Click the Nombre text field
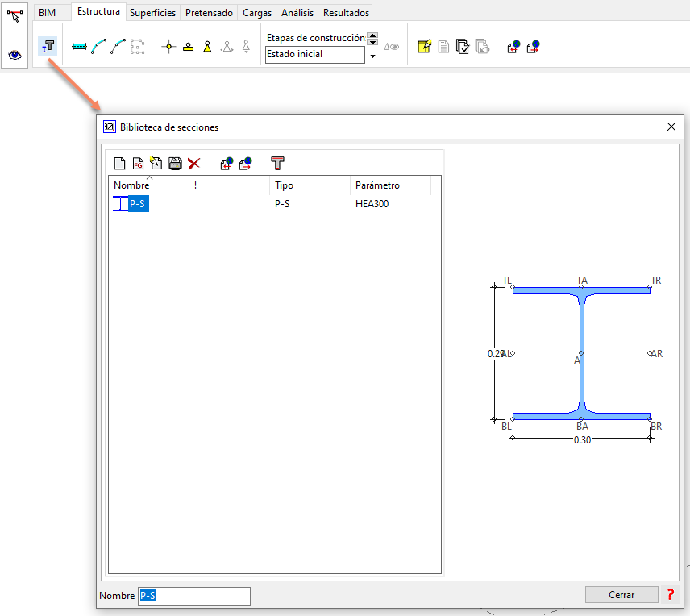 point(194,596)
